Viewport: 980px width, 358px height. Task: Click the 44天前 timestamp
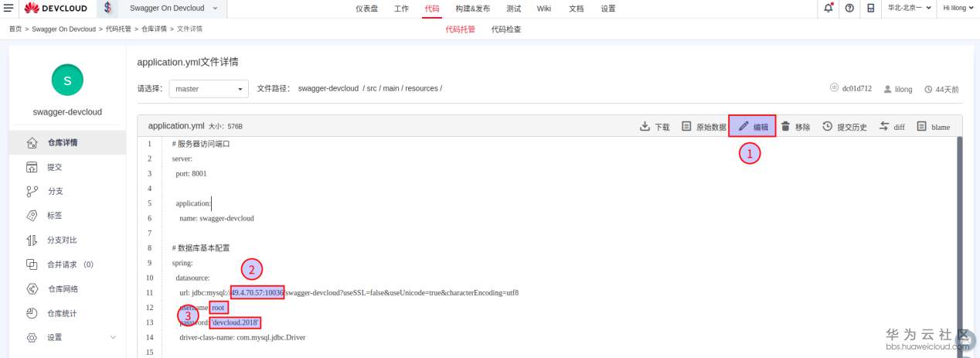click(x=941, y=89)
